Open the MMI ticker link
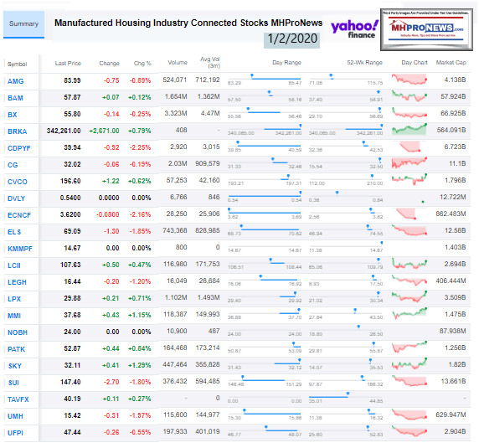This screenshot has width=479, height=448. click(14, 316)
